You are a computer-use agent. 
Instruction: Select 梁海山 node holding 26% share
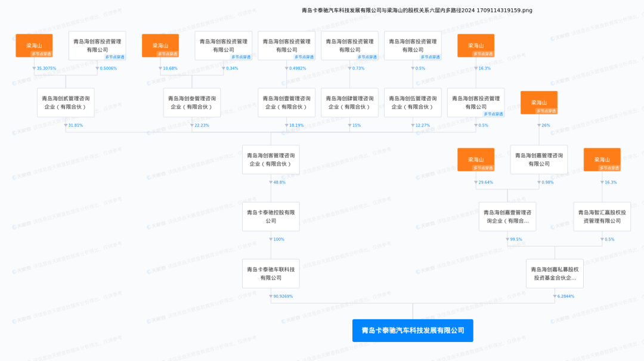(539, 102)
